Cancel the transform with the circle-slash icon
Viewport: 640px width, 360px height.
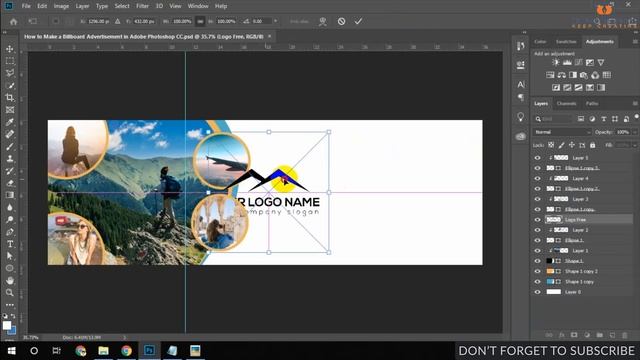coord(341,21)
